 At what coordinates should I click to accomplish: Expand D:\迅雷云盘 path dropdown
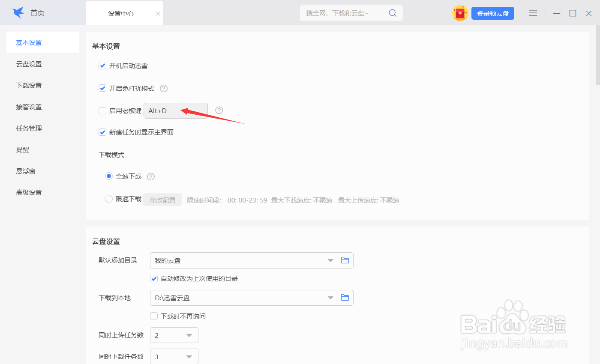coord(330,298)
